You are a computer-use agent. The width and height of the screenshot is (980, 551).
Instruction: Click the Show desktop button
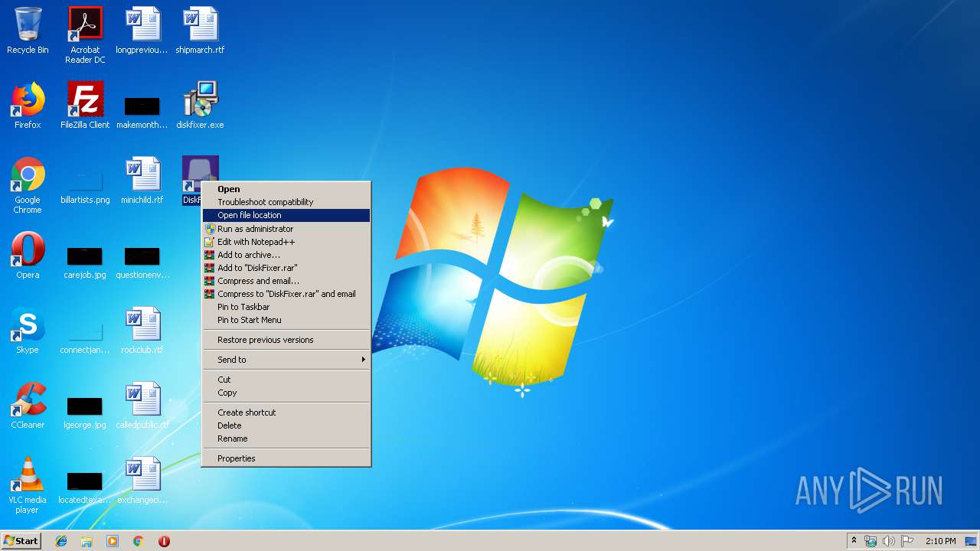point(971,541)
